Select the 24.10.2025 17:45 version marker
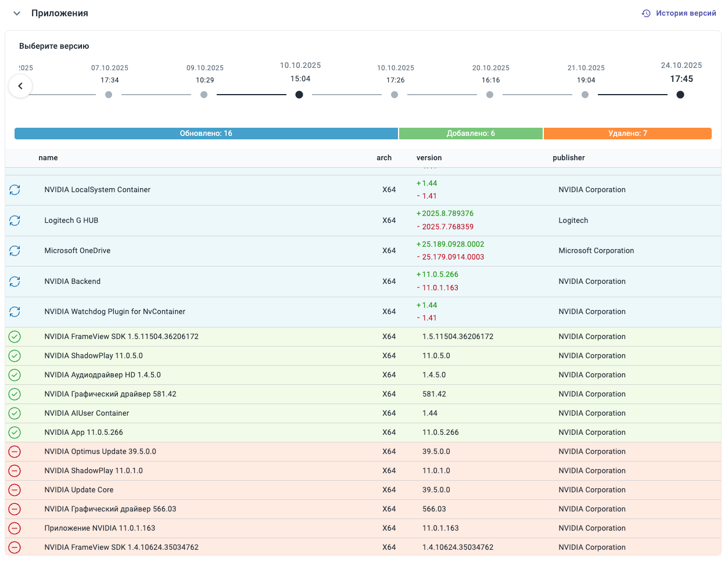Viewport: 728px width, 562px height. [x=680, y=95]
